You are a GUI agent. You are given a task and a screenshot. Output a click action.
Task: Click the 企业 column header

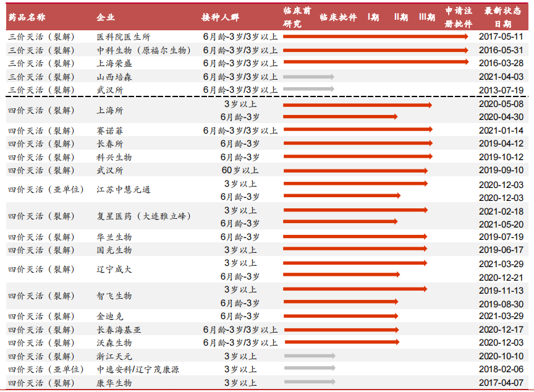pos(106,18)
